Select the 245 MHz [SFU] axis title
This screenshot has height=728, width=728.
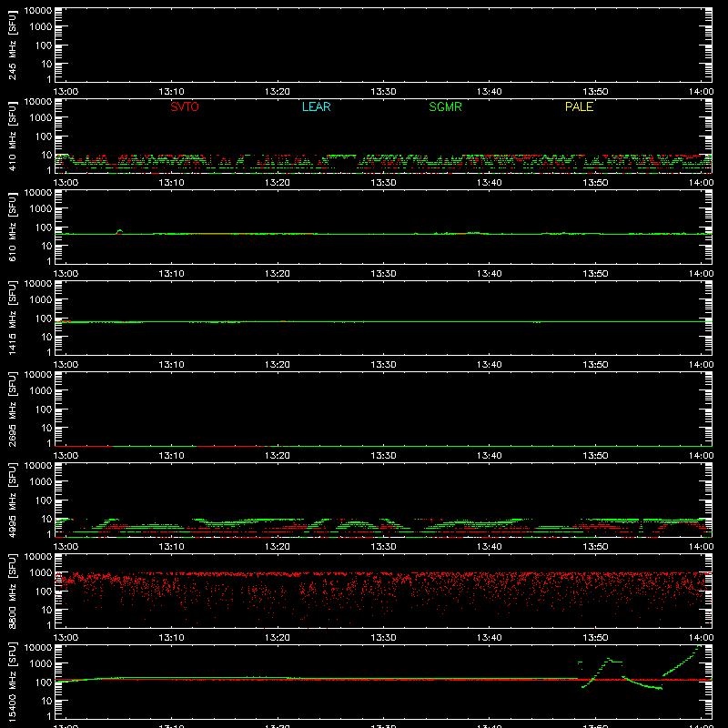[x=12, y=45]
